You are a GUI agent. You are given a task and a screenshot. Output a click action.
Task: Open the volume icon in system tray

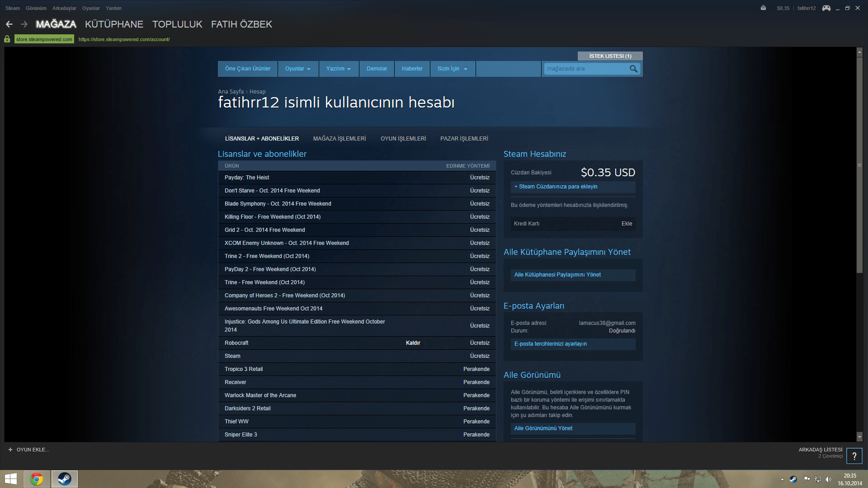pos(828,479)
